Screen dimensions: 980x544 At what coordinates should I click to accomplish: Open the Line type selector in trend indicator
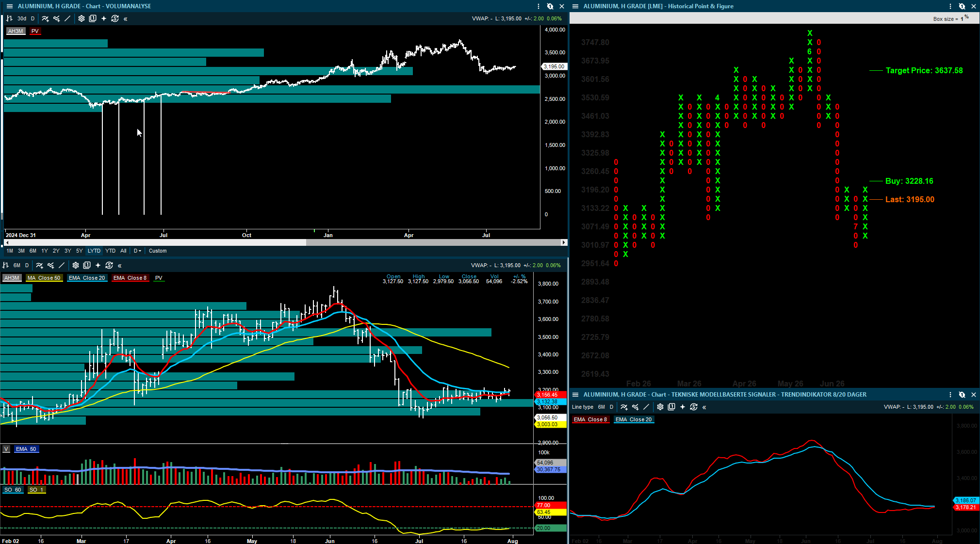582,407
